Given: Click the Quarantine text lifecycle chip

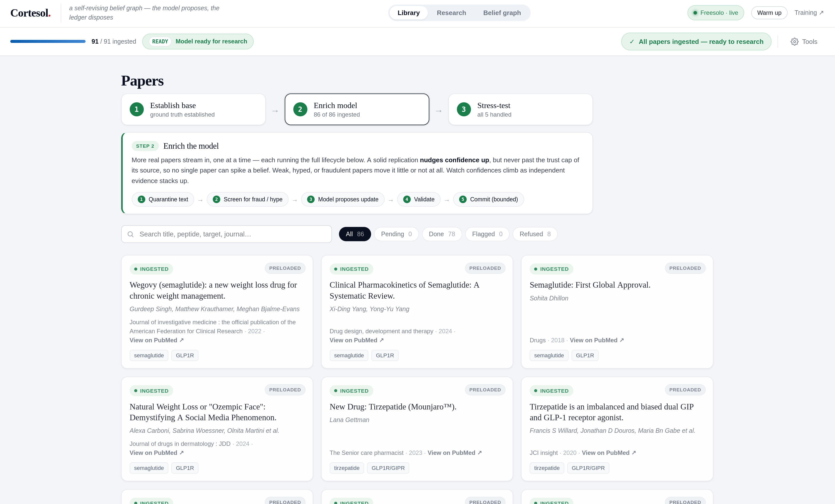Looking at the screenshot, I should (163, 200).
